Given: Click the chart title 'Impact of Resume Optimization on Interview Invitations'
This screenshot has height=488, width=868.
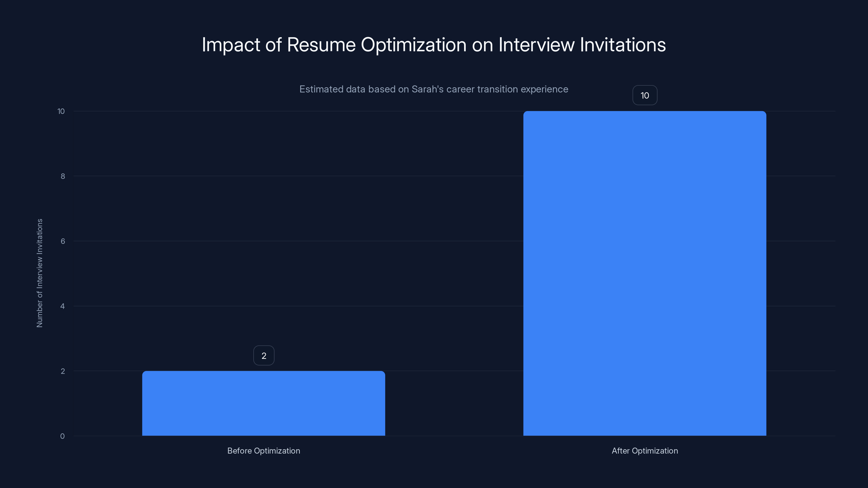Looking at the screenshot, I should 434,45.
